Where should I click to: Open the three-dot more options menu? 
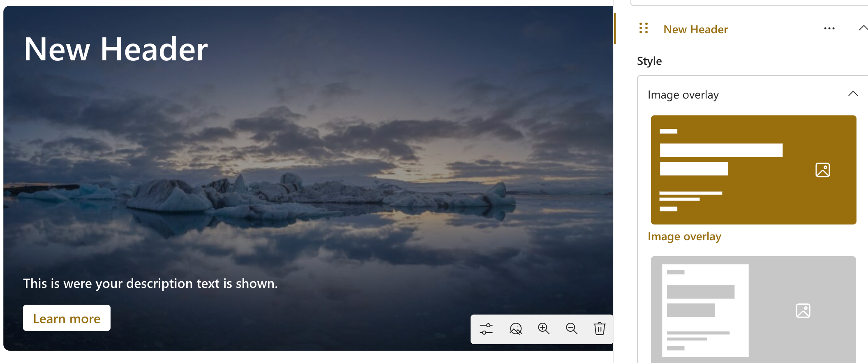point(829,28)
